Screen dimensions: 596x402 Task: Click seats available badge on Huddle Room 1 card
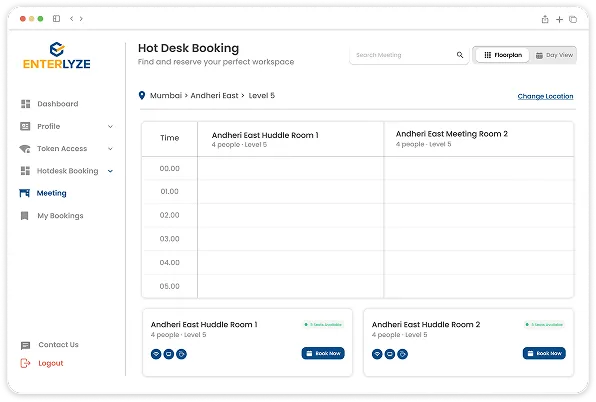tap(323, 324)
